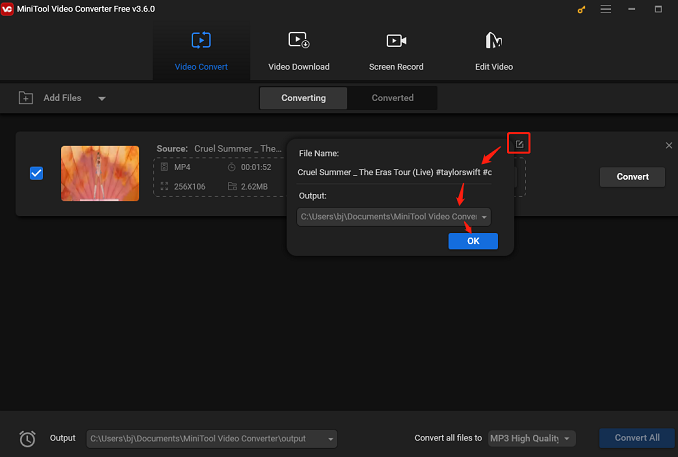Switch to Video Download tab
Viewport: 678px width, 457px height.
pos(299,51)
